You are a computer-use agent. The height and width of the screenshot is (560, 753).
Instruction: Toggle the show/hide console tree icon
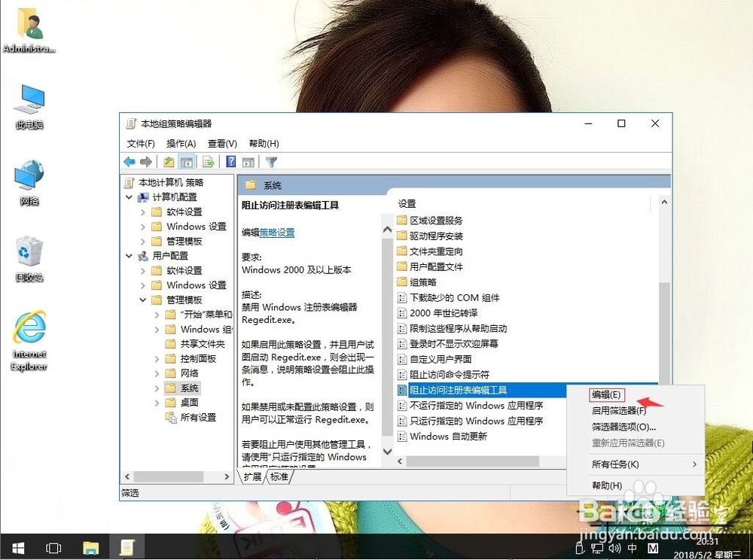click(x=186, y=162)
